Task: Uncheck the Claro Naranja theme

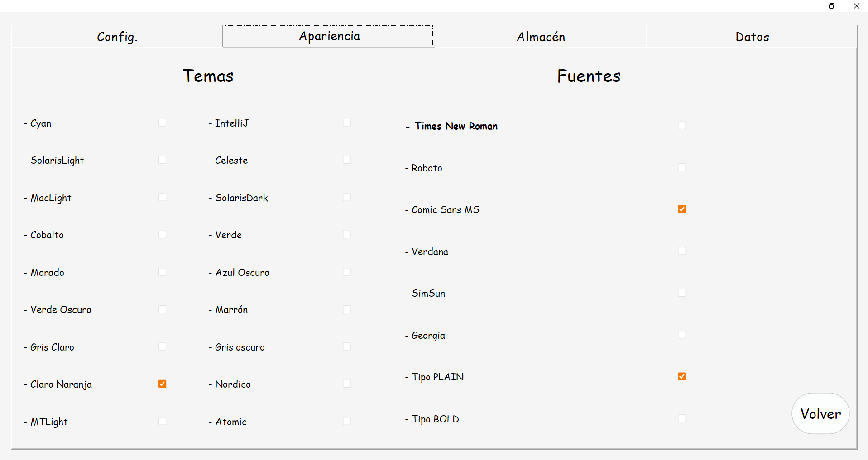Action: tap(162, 384)
